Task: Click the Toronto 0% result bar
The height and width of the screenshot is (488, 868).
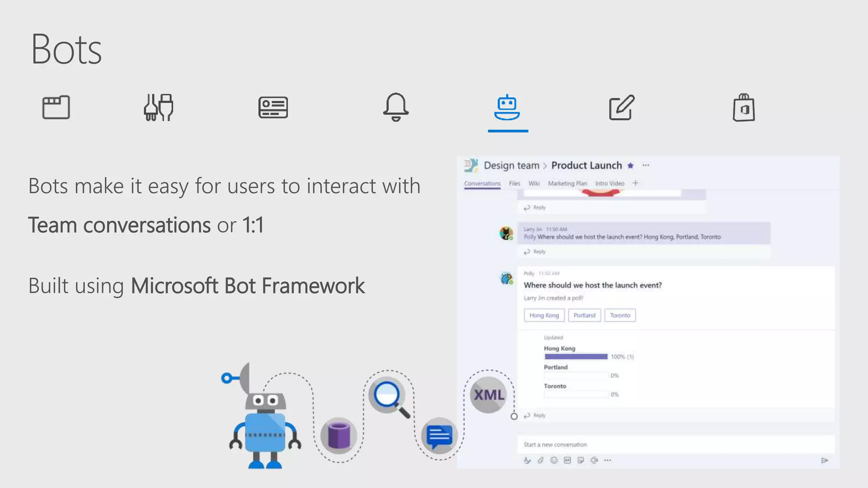Action: [576, 394]
